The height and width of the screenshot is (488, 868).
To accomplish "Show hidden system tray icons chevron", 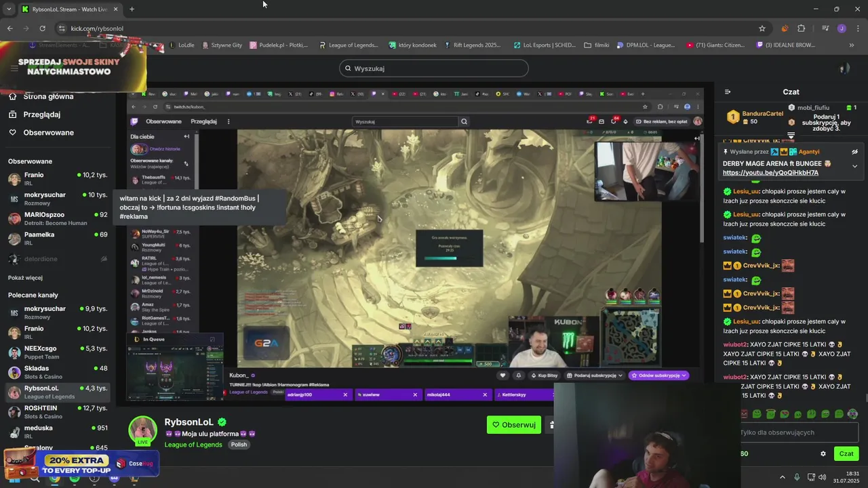I will tap(783, 477).
